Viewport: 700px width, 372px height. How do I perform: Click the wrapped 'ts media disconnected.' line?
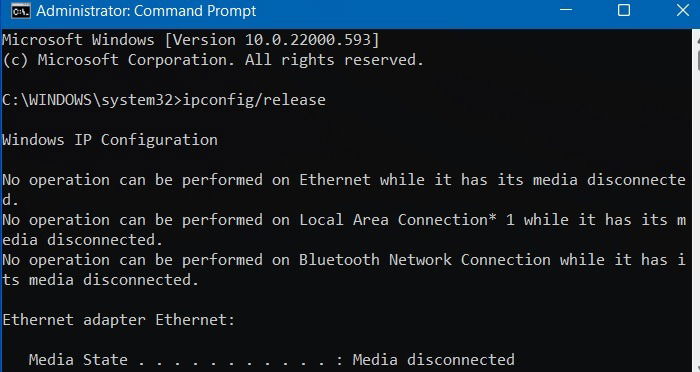[100, 280]
